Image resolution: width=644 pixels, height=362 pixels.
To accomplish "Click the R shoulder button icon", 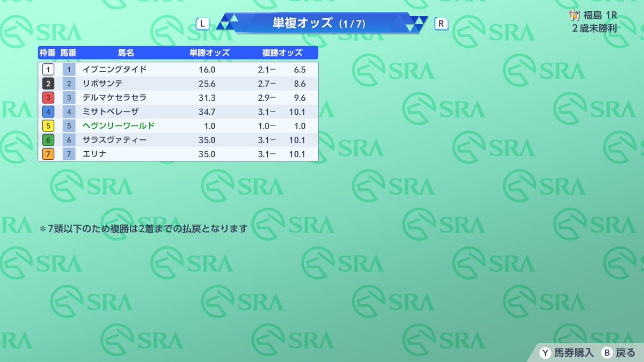I will pyautogui.click(x=441, y=24).
